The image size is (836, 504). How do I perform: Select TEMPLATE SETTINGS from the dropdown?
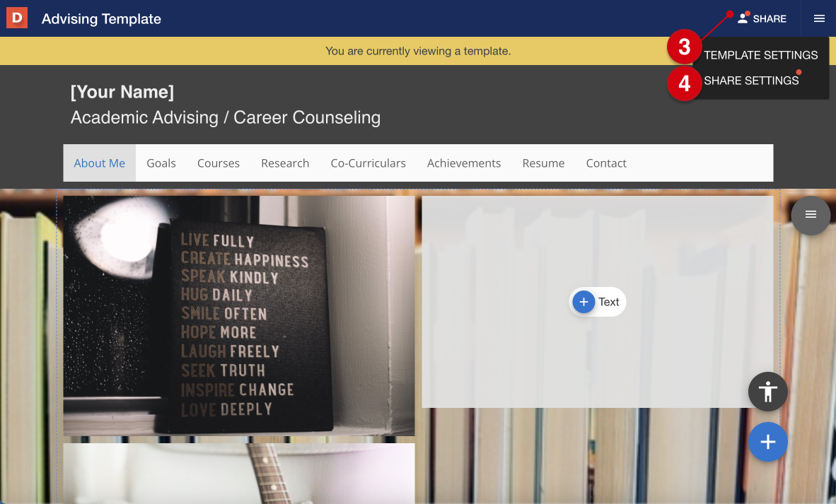(x=760, y=55)
